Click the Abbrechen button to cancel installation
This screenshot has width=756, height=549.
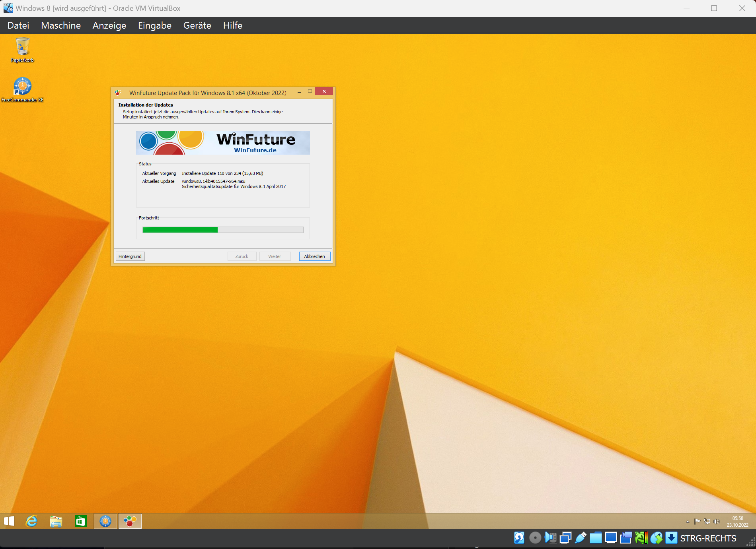pos(315,256)
